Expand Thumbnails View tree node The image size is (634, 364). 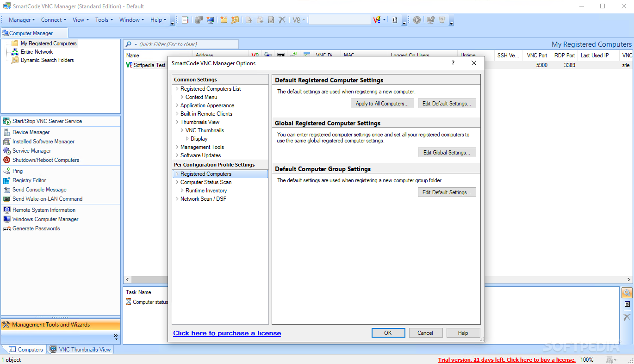pyautogui.click(x=177, y=122)
